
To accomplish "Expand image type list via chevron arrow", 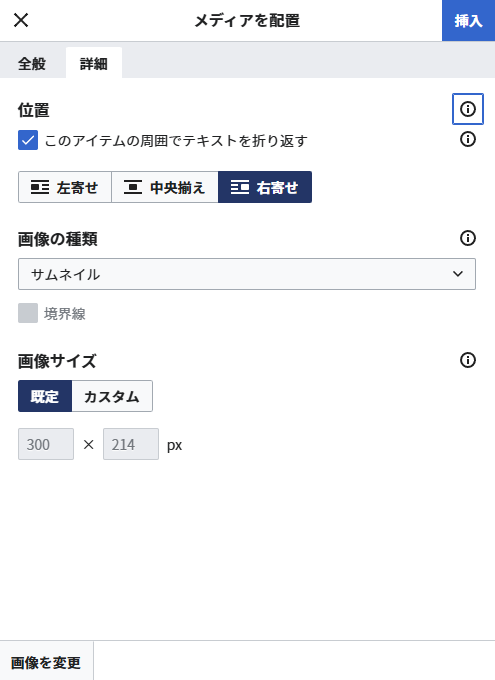I will (x=458, y=274).
